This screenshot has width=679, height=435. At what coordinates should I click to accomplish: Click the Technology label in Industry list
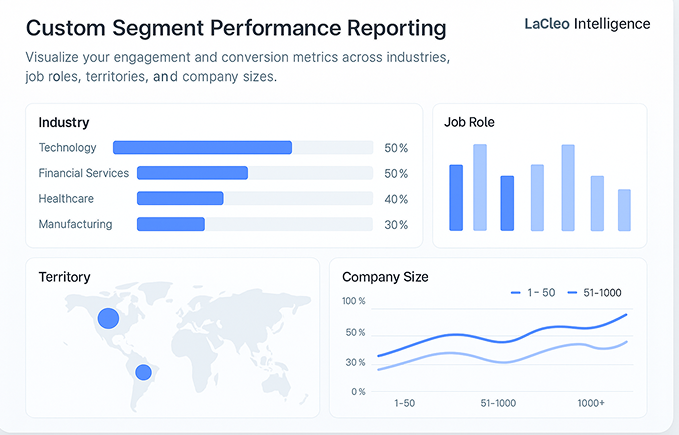[67, 148]
